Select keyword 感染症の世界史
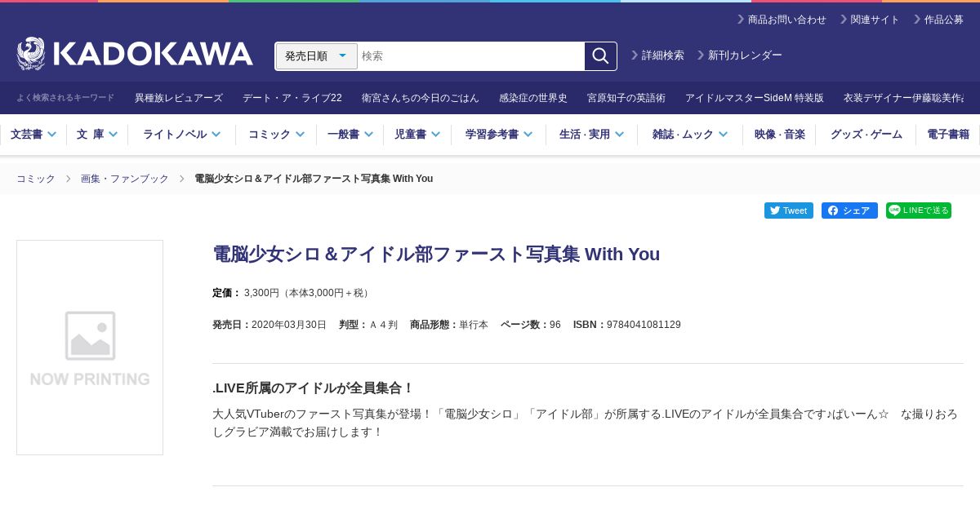The width and height of the screenshot is (980, 514). pyautogui.click(x=533, y=98)
